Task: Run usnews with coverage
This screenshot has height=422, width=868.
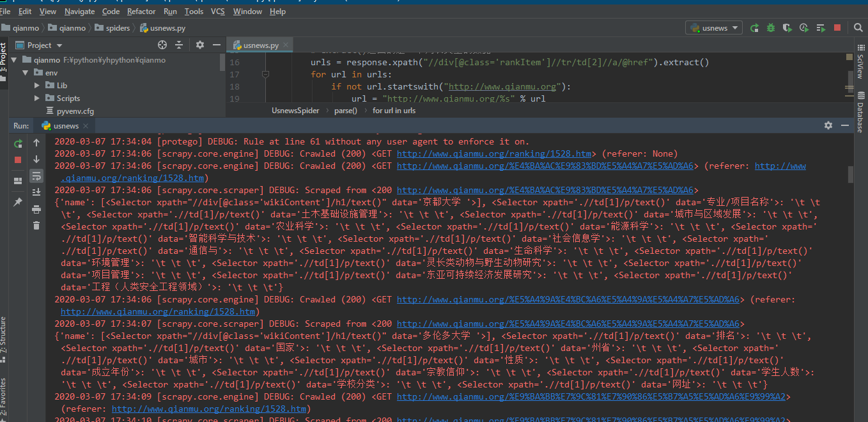Action: pos(787,28)
